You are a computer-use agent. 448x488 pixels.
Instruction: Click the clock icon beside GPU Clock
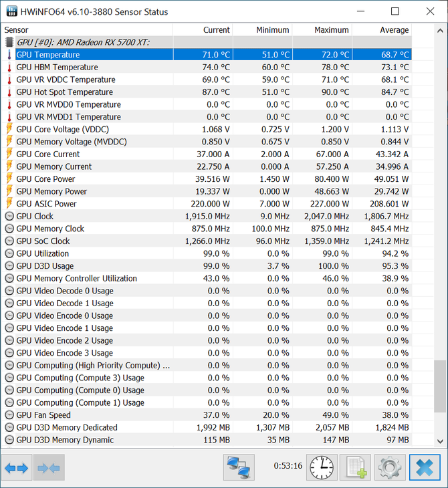pos(9,216)
